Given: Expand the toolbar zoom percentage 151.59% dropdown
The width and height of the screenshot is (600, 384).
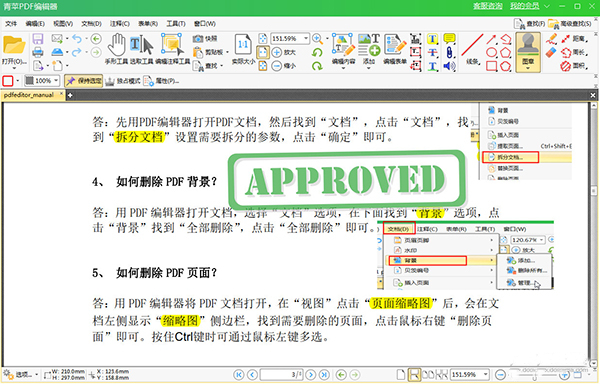Looking at the screenshot, I should coord(306,39).
